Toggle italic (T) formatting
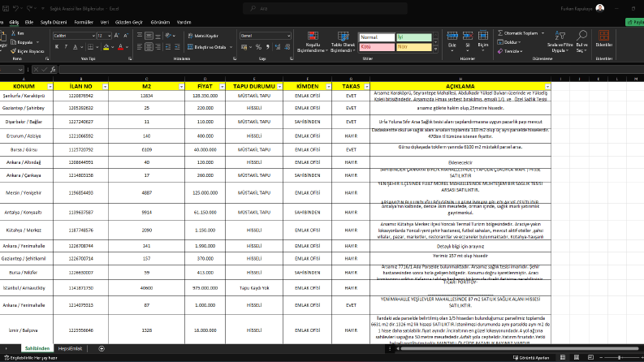This screenshot has height=362, width=644. coord(66,47)
